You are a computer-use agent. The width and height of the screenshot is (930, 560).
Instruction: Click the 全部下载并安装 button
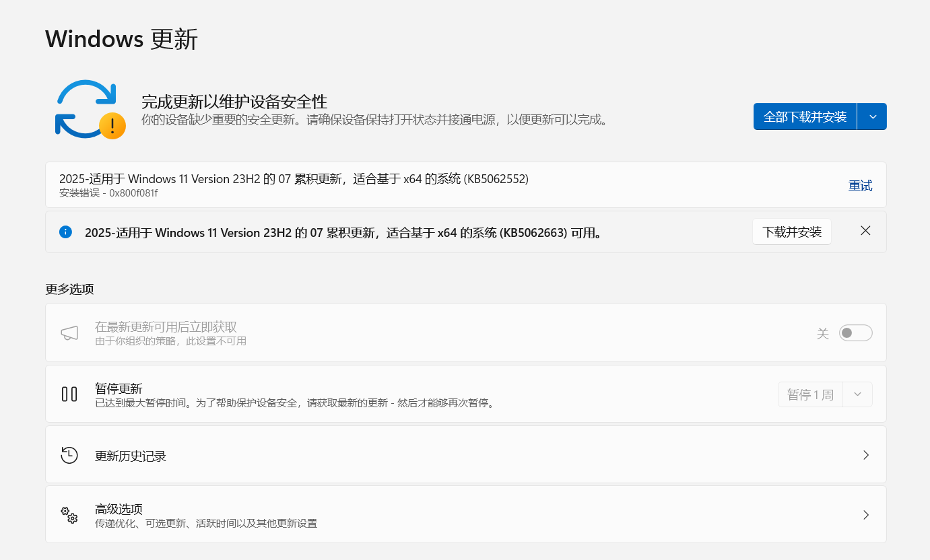coord(805,116)
